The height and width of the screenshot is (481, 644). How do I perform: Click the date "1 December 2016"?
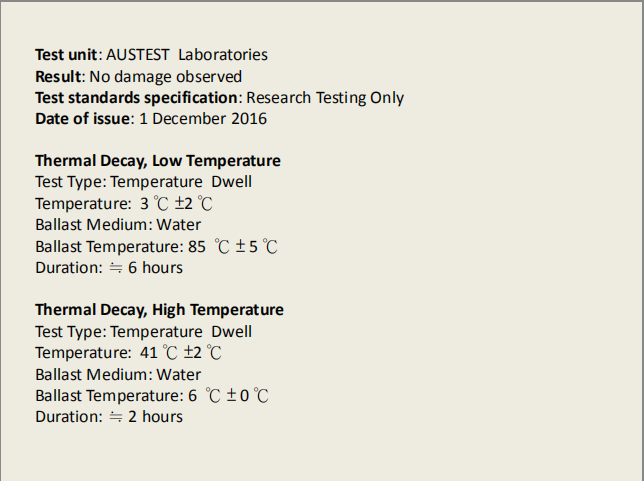coord(203,119)
